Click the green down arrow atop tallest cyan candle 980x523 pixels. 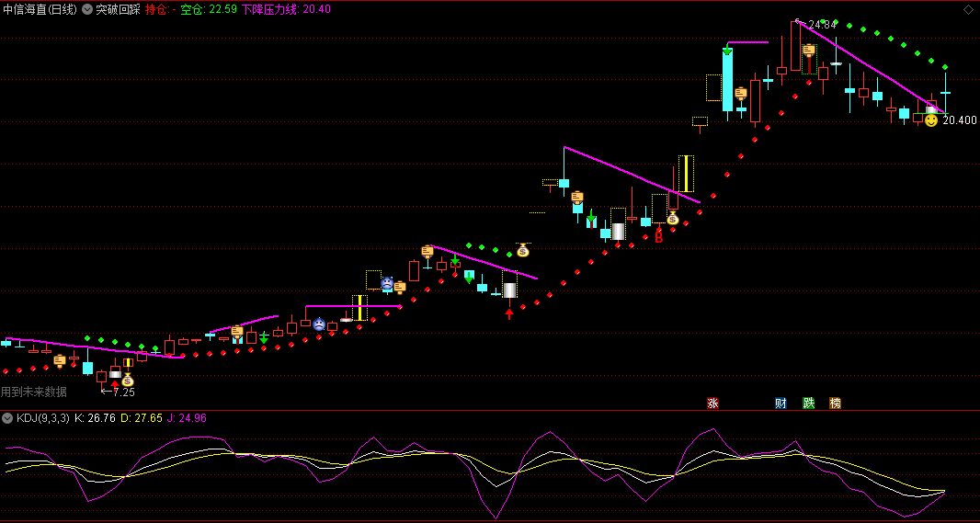tap(727, 50)
